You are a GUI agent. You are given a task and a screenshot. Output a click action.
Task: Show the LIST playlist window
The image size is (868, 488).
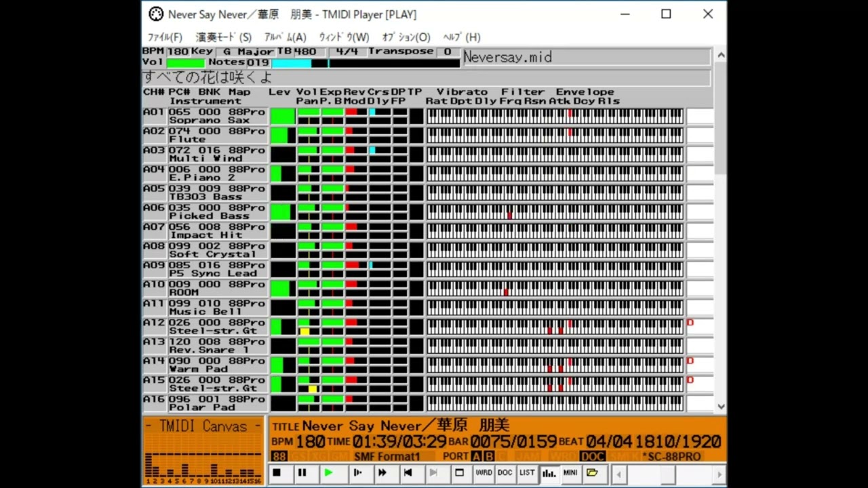click(x=527, y=473)
